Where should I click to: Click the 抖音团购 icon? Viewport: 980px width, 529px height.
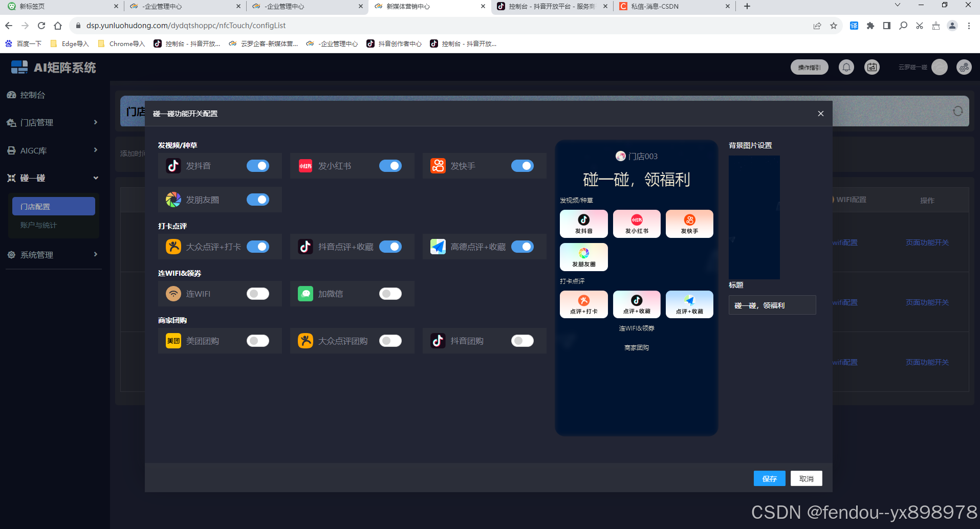[438, 341]
